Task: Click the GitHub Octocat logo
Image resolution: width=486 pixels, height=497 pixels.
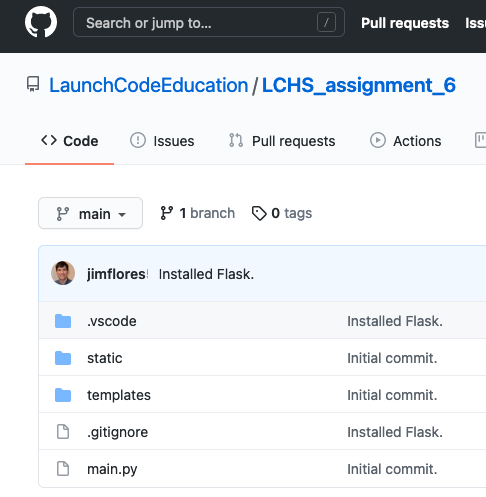Action: click(41, 22)
